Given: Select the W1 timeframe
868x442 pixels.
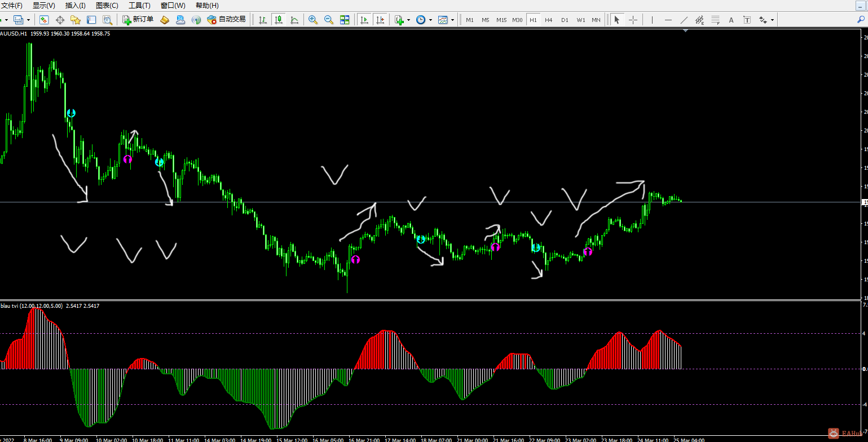Looking at the screenshot, I should pos(580,20).
